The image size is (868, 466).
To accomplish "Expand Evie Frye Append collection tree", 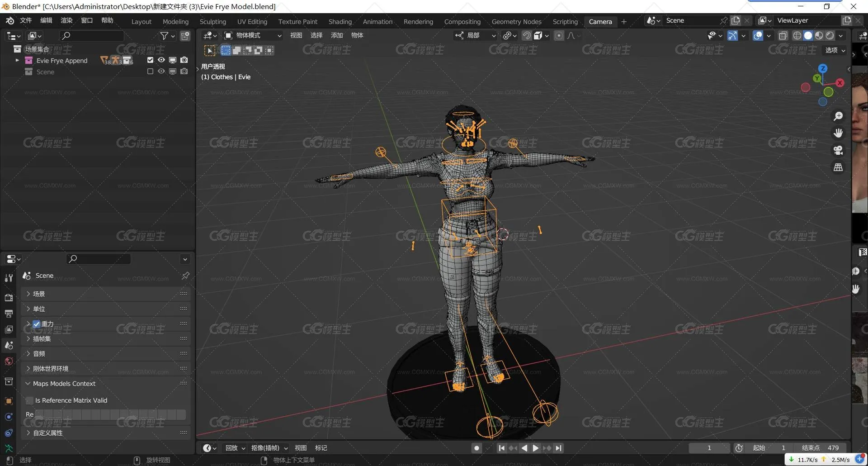I will click(17, 60).
